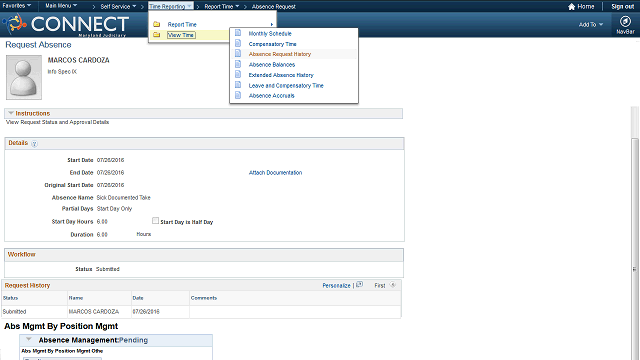The width and height of the screenshot is (640, 360).
Task: Click Start Day Only partial days value
Action: pyautogui.click(x=114, y=209)
